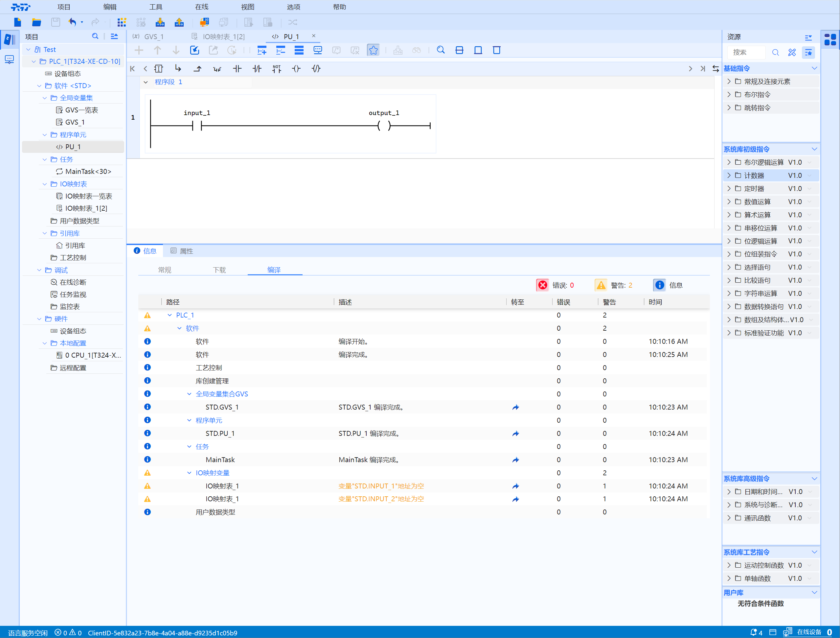Click the editor magnifier search icon

441,50
